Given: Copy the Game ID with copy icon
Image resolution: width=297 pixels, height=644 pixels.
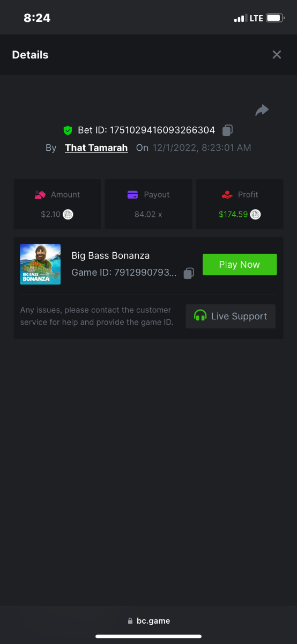Looking at the screenshot, I should coord(188,273).
